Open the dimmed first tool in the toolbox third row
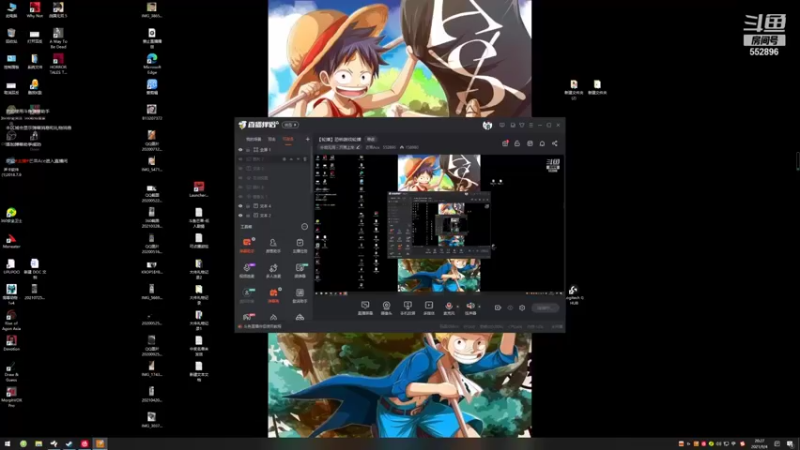800x450 pixels. click(247, 295)
